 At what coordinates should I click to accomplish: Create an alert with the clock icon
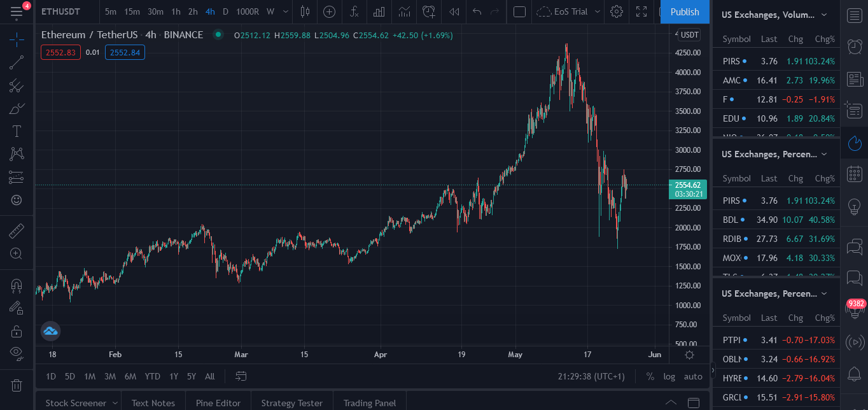point(429,11)
